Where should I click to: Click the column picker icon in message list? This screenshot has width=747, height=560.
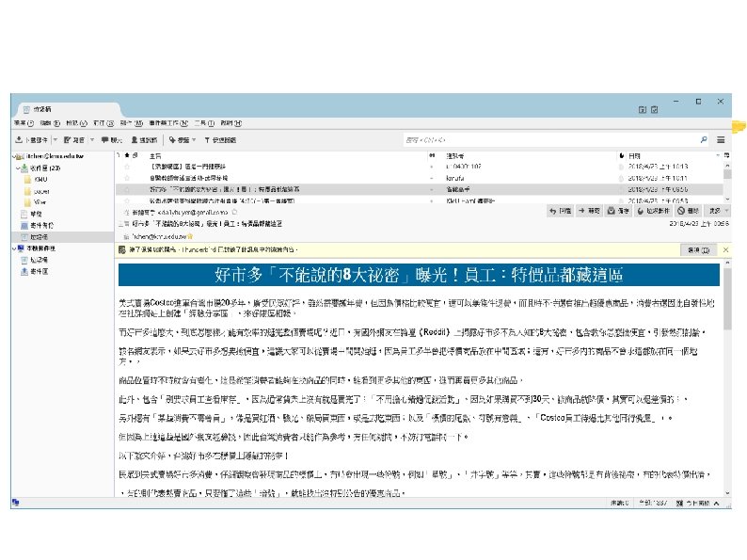coord(726,155)
